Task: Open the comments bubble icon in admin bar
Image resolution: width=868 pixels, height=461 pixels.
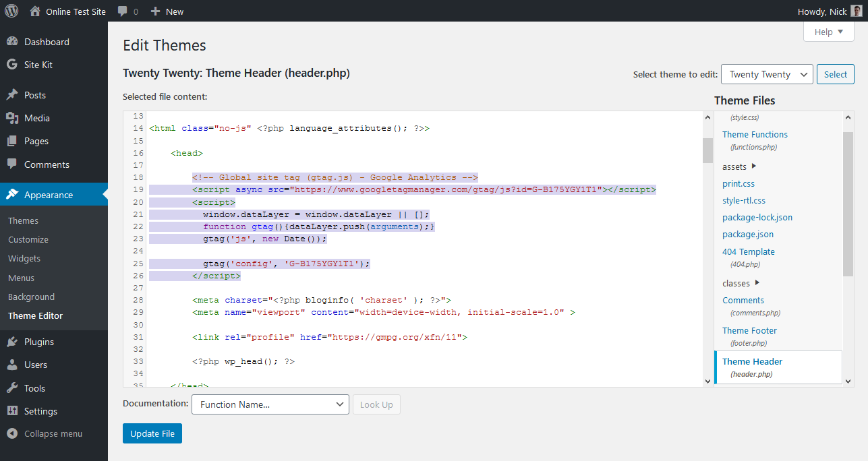Action: 122,11
